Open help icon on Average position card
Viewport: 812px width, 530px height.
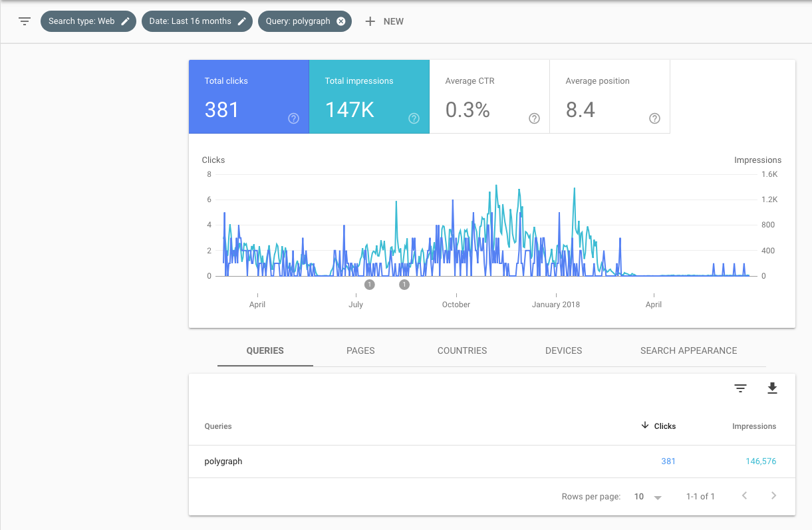[654, 118]
